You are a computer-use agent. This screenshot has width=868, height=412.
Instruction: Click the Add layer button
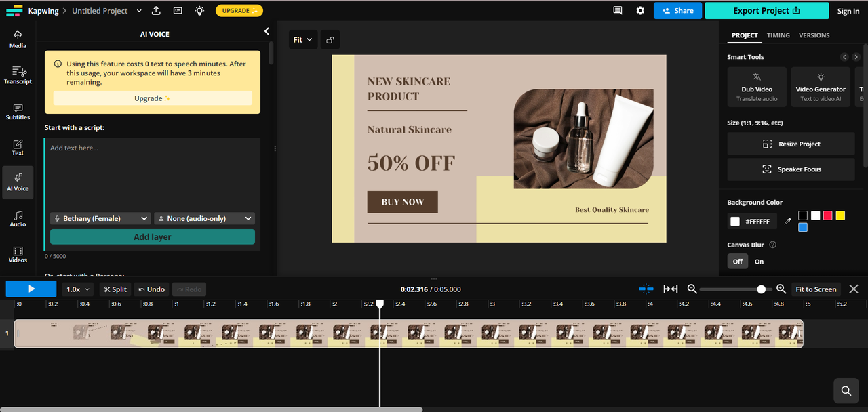(x=153, y=236)
